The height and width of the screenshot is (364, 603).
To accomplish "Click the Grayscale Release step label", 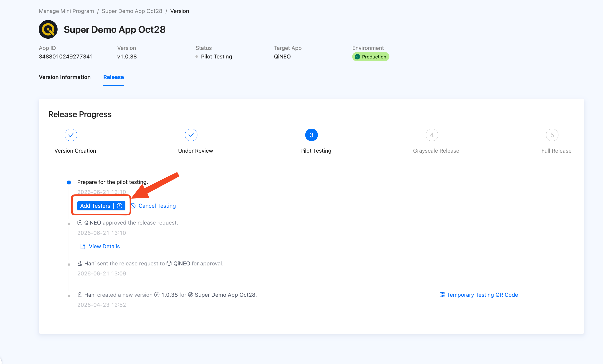I will (x=436, y=151).
